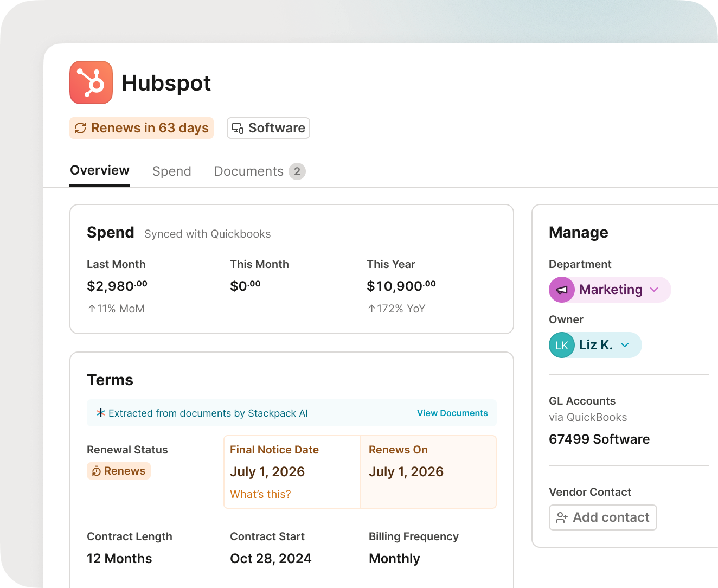Click the renewal cycle icon in the Renews badge

80,128
